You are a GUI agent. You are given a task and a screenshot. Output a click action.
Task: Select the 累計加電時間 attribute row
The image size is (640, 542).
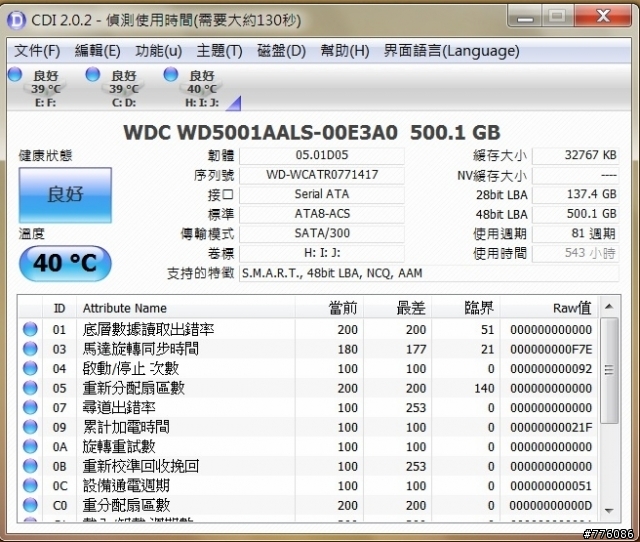308,427
